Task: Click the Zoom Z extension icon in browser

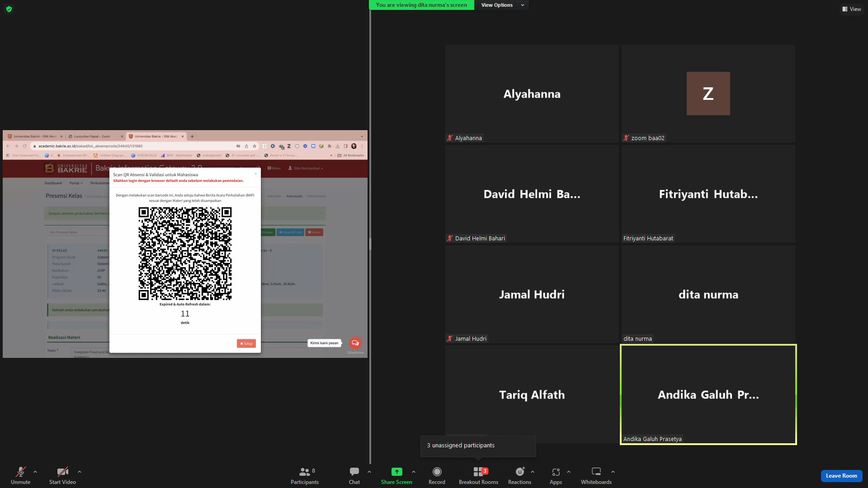Action: point(289,146)
